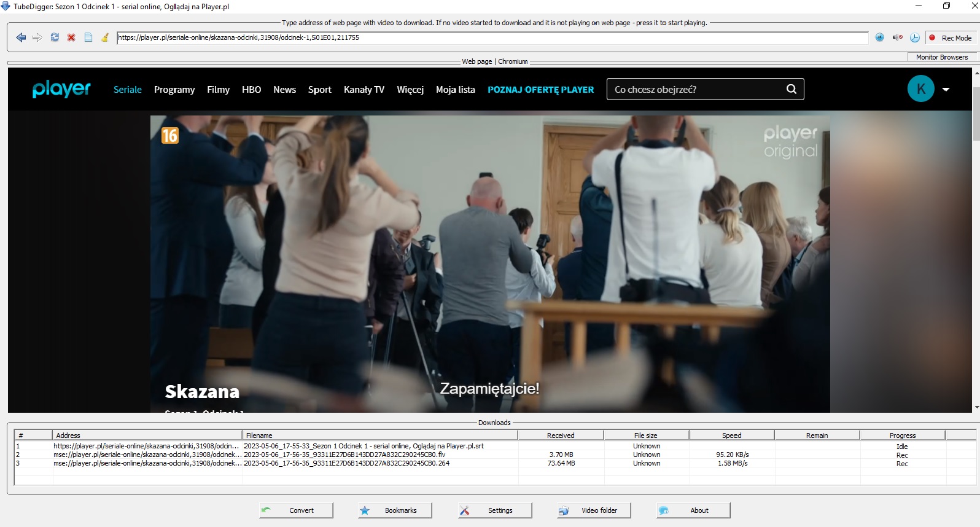This screenshot has width=980, height=527.
Task: Open the Video folder button
Action: (x=594, y=510)
